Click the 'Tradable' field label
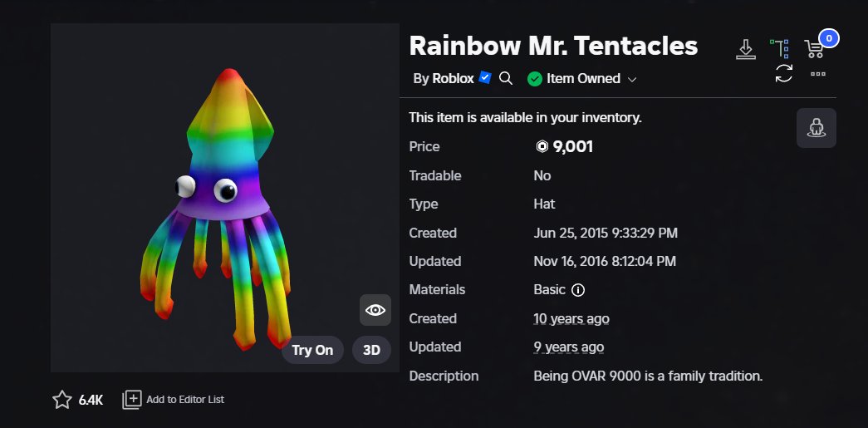Screen dimensions: 868x428 pos(435,175)
